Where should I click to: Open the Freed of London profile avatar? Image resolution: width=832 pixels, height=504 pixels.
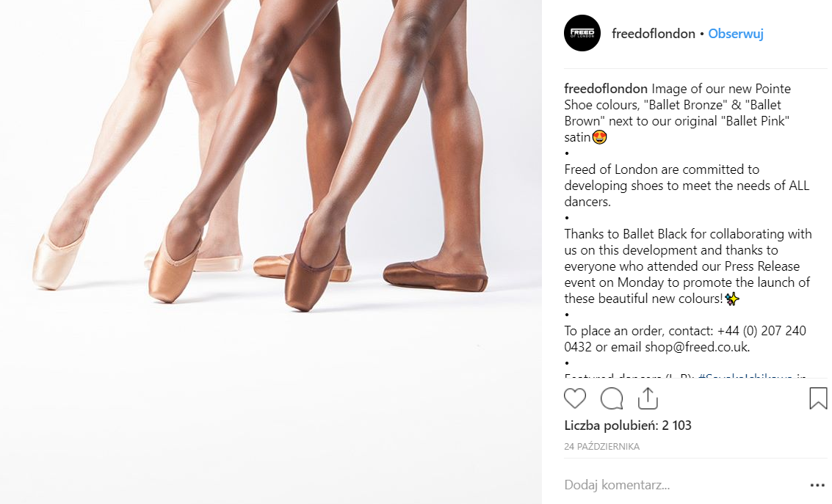coord(582,33)
